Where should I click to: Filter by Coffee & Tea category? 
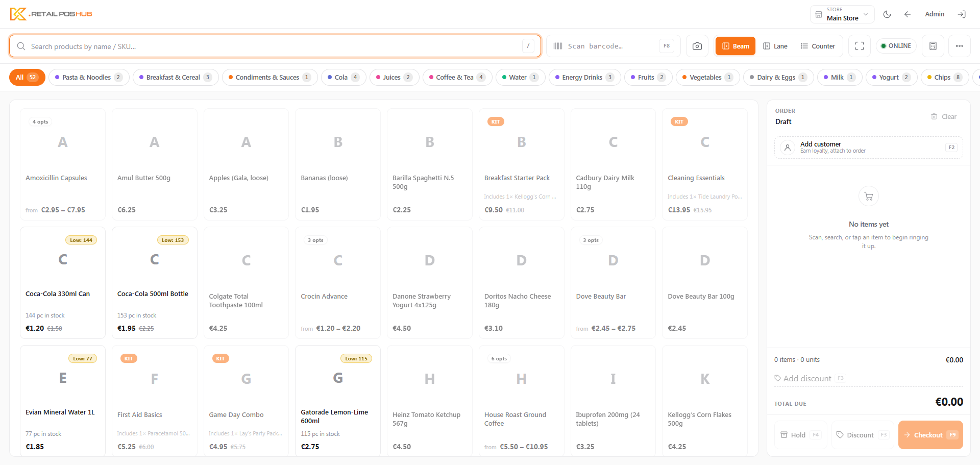pyautogui.click(x=457, y=77)
